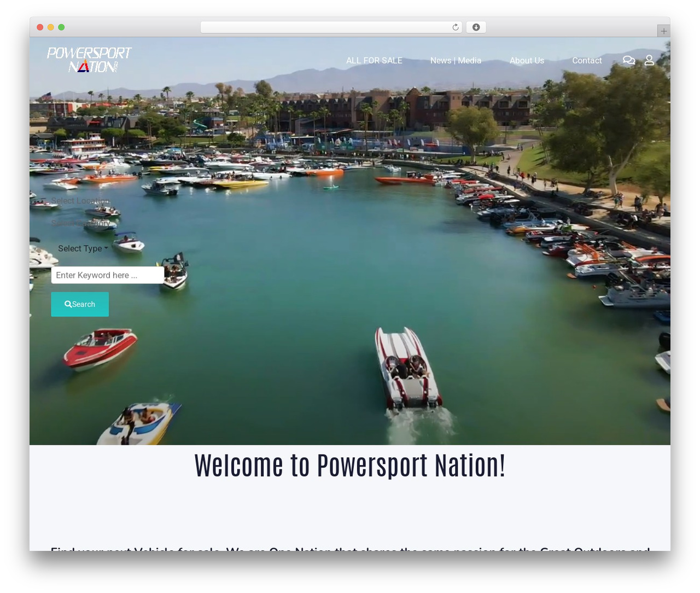The width and height of the screenshot is (700, 593).
Task: Click the browser address bar
Action: coord(331,27)
